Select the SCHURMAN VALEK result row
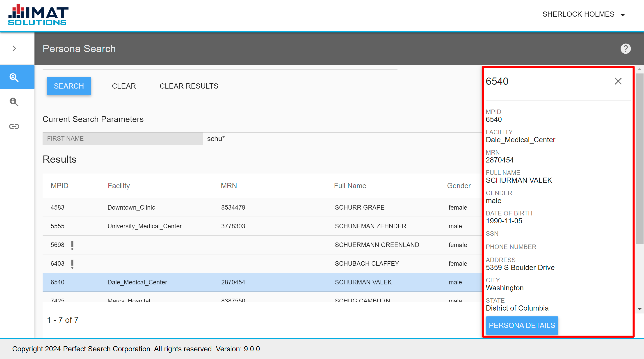The height and width of the screenshot is (359, 644). (262, 283)
